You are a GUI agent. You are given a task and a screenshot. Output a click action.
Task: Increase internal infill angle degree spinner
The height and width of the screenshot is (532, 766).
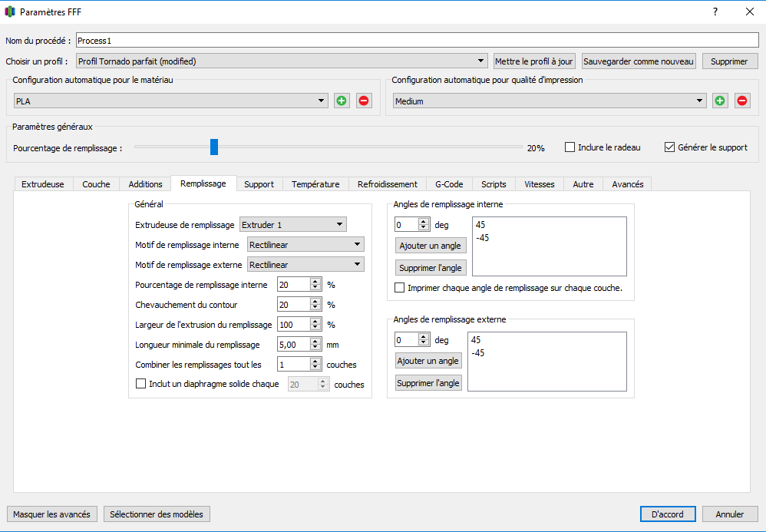pyautogui.click(x=424, y=221)
